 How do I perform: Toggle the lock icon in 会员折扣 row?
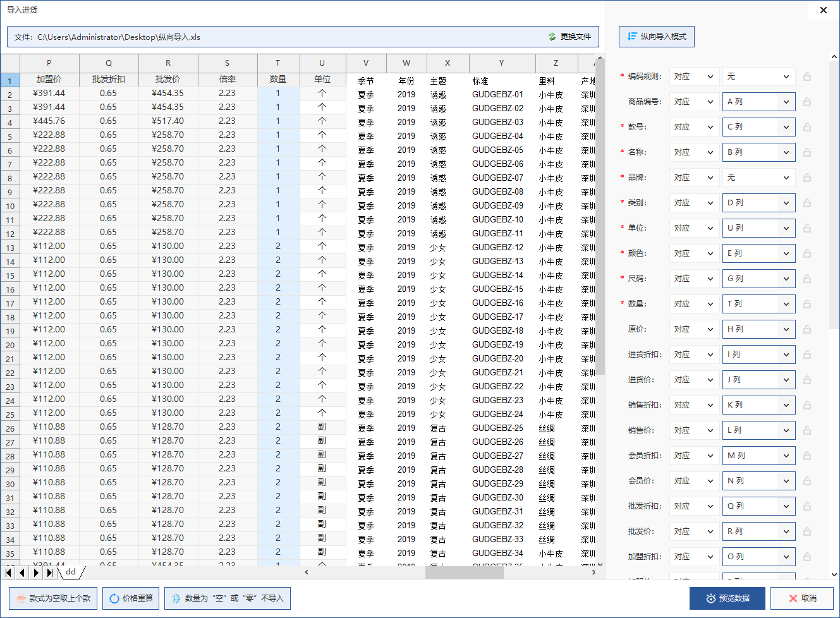coord(807,456)
